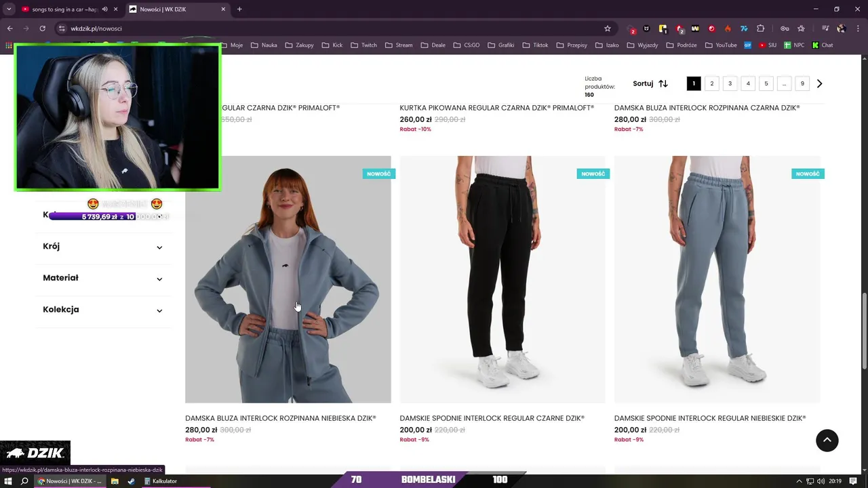
Task: Open the CS:GO bookmarks folder
Action: 467,45
